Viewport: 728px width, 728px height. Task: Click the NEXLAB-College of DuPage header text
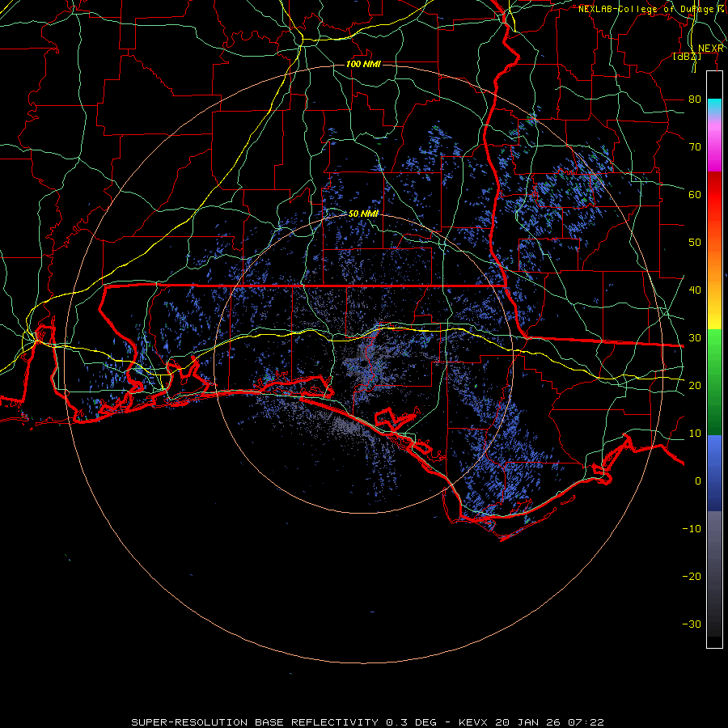[x=652, y=9]
